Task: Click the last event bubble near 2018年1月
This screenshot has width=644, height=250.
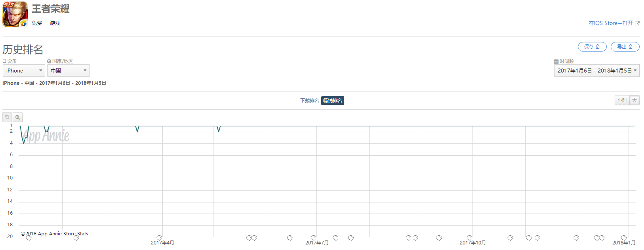Action: (x=624, y=238)
